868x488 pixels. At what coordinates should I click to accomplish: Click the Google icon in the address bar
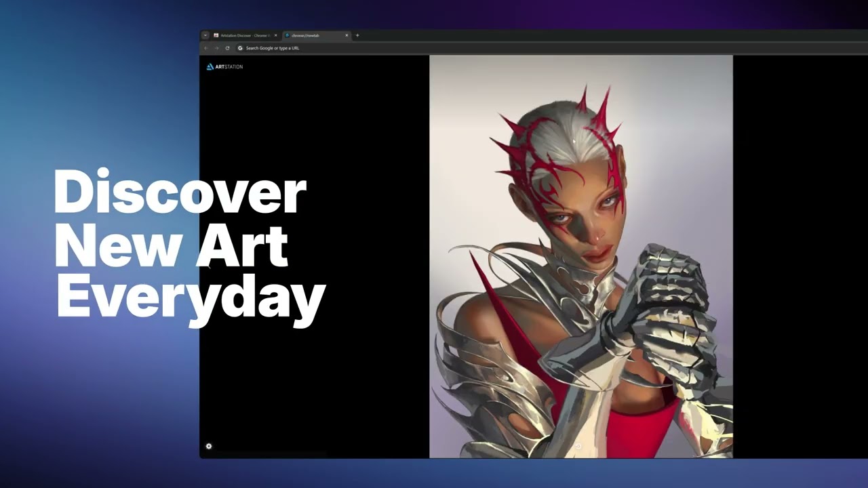[x=240, y=48]
